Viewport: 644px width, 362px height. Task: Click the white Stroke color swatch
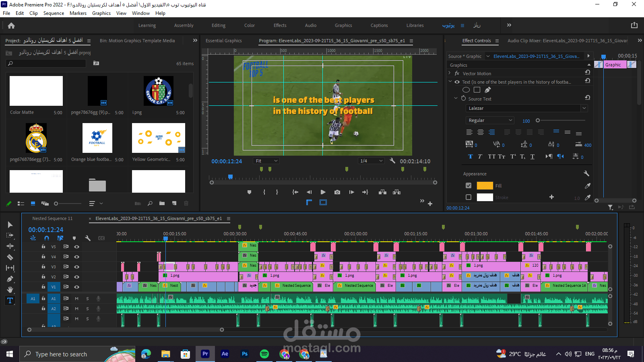(485, 197)
